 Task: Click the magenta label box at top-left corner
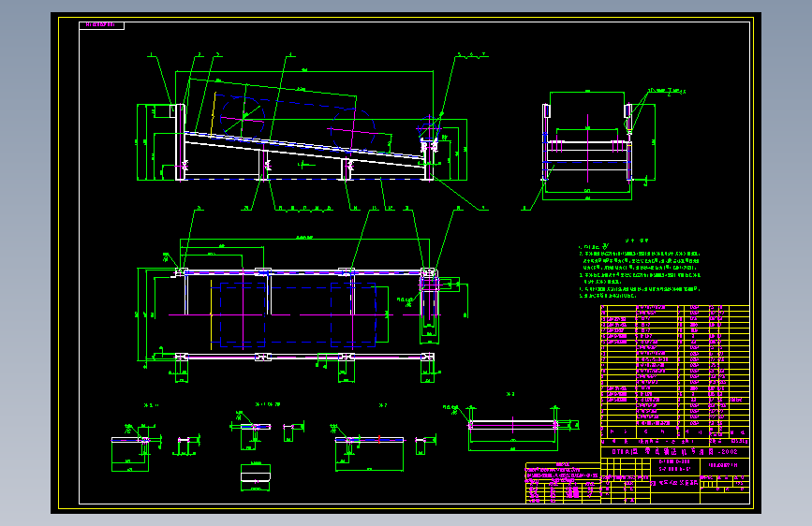[x=101, y=25]
